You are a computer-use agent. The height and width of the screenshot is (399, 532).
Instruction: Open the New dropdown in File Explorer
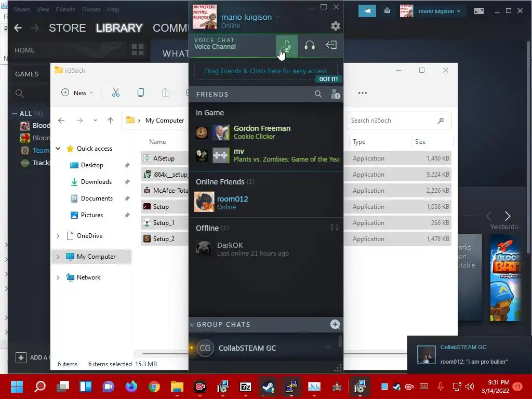pos(77,92)
